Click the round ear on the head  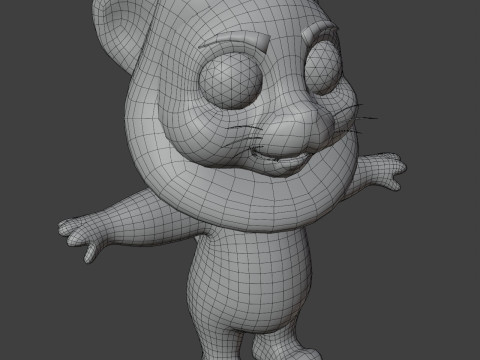(122, 35)
